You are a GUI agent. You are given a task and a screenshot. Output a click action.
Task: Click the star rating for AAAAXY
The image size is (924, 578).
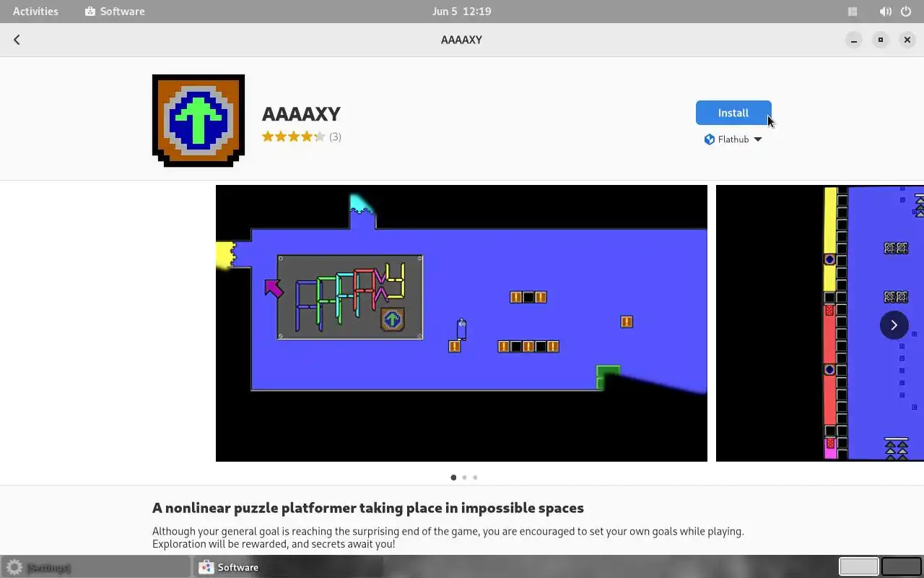(x=293, y=137)
